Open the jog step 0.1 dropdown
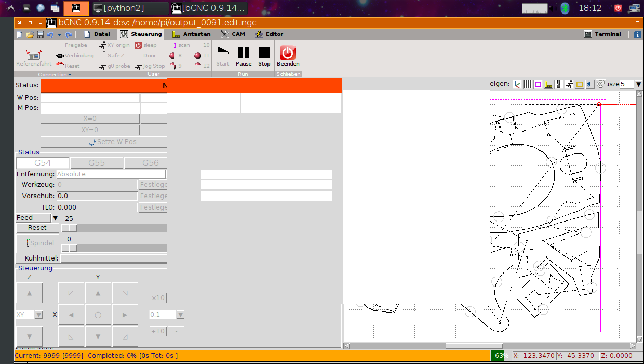Viewport: 644px width, 364px height. click(x=181, y=315)
